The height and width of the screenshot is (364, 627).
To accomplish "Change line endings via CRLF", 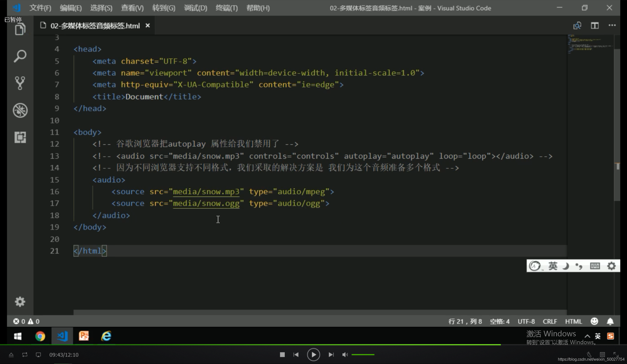I will 550,321.
